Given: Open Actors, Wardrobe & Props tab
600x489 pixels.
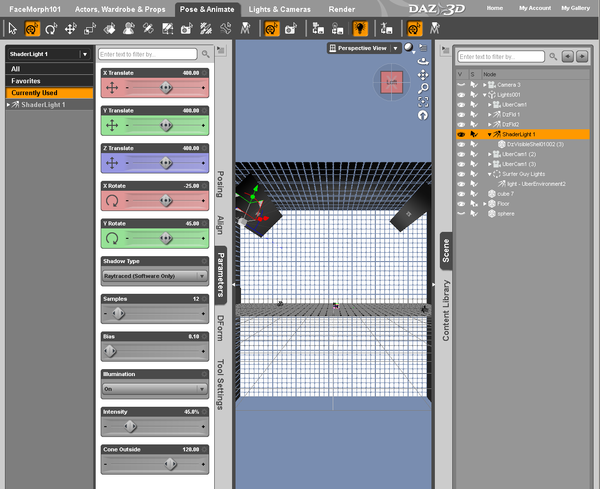Looking at the screenshot, I should (x=120, y=9).
